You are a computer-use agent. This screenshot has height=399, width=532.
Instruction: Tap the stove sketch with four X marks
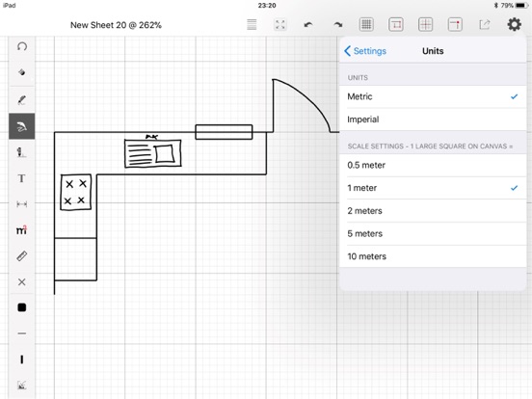(x=76, y=193)
